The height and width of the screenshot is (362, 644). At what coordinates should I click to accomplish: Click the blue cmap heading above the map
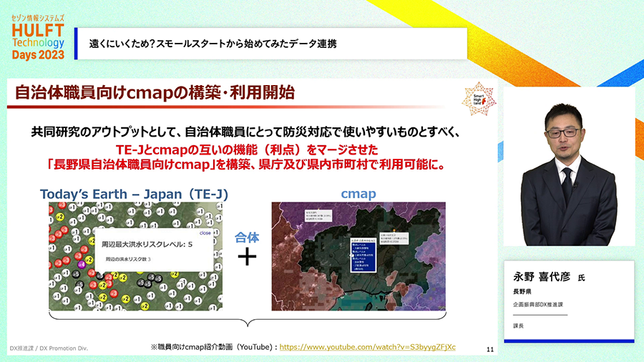pyautogui.click(x=358, y=194)
